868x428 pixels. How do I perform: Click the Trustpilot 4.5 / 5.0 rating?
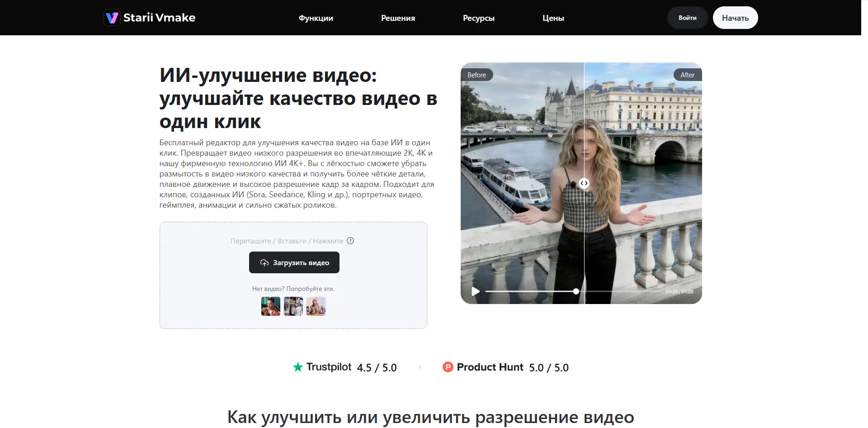pos(377,367)
